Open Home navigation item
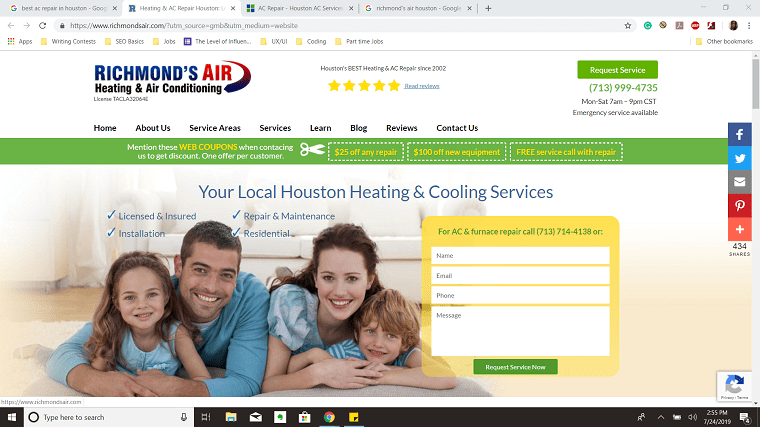Viewport: 760px width, 427px height. [x=105, y=128]
